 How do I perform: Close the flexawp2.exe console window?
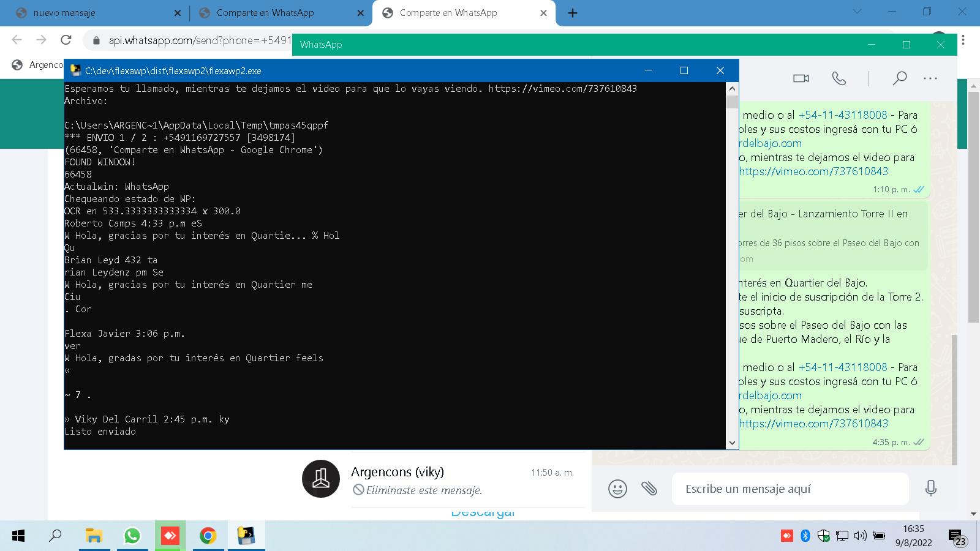click(720, 70)
